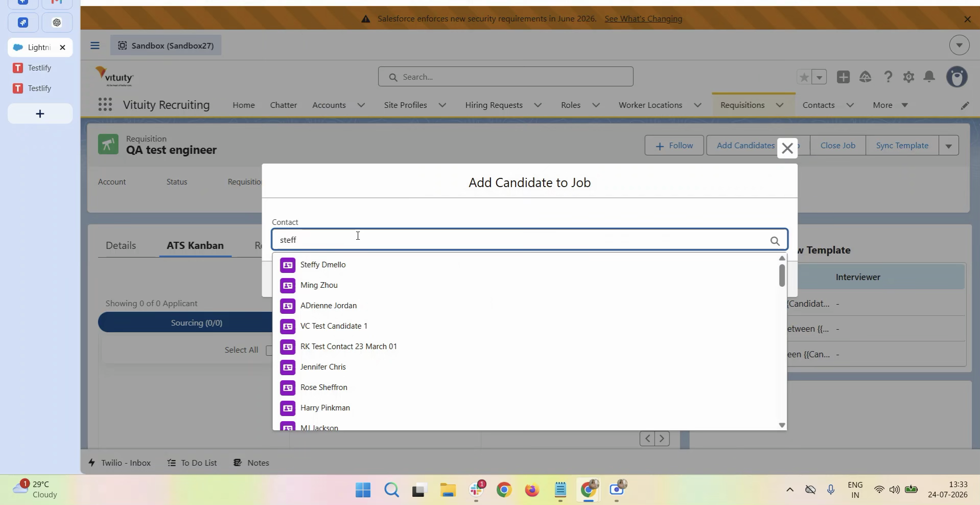Open the Notes utility

(x=251, y=463)
